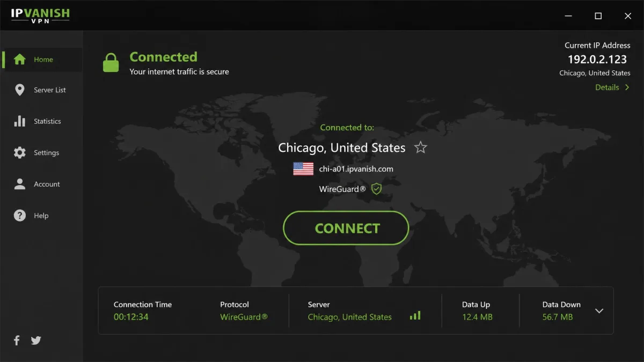
Task: Open the Account menu item
Action: 42,184
